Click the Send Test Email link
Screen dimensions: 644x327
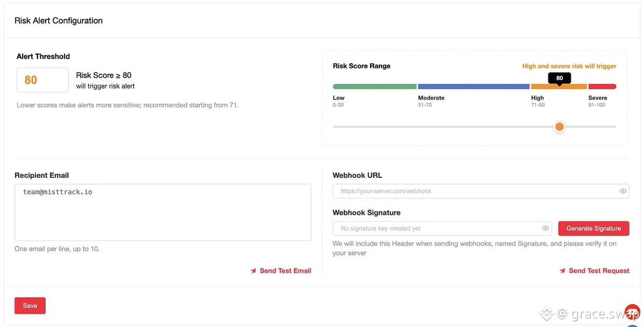pyautogui.click(x=286, y=271)
